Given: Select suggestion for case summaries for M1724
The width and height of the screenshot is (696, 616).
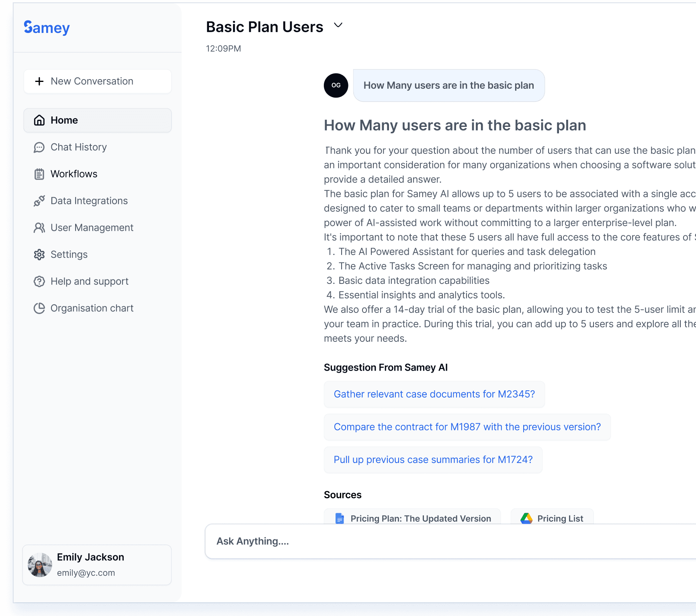Looking at the screenshot, I should coord(433,460).
